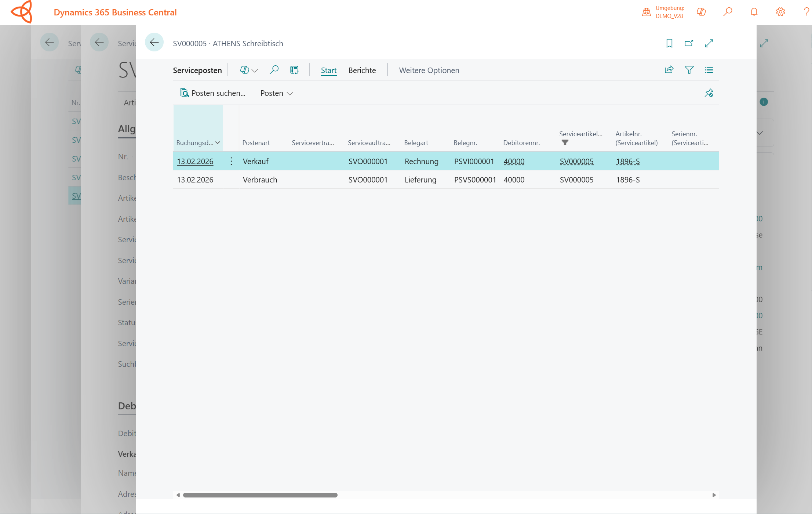Search the Serviceposten list
Viewport: 812px width, 514px height.
274,70
